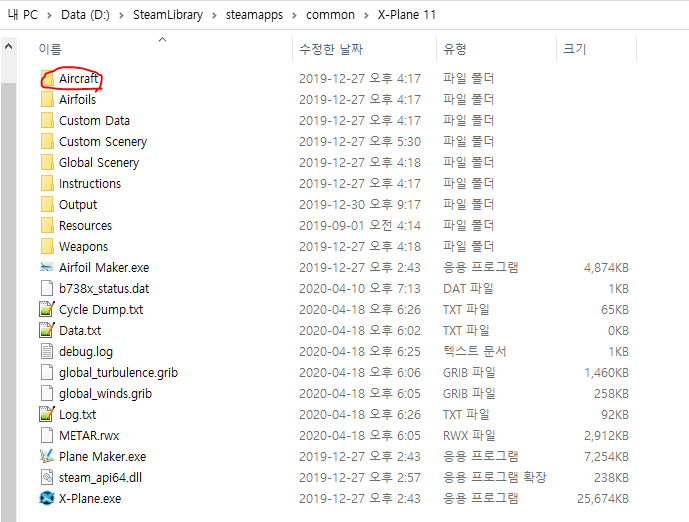The width and height of the screenshot is (689, 522).
Task: Expand chevron after SteamLibrary breadcrumb
Action: tap(214, 16)
